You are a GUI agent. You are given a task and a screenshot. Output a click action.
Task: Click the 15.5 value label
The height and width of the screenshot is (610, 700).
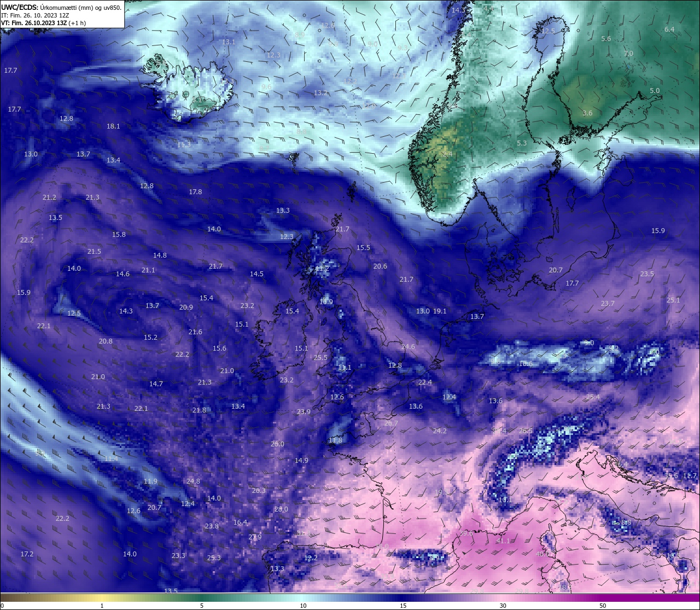point(363,248)
